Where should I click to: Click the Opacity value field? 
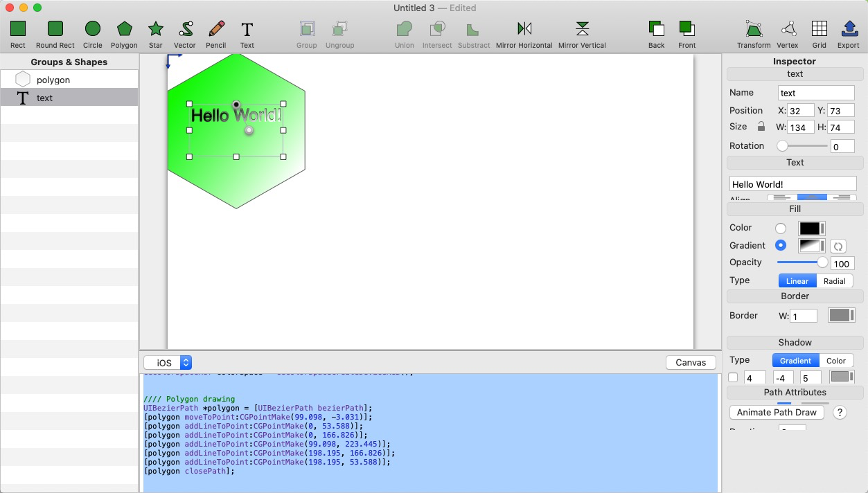click(842, 264)
